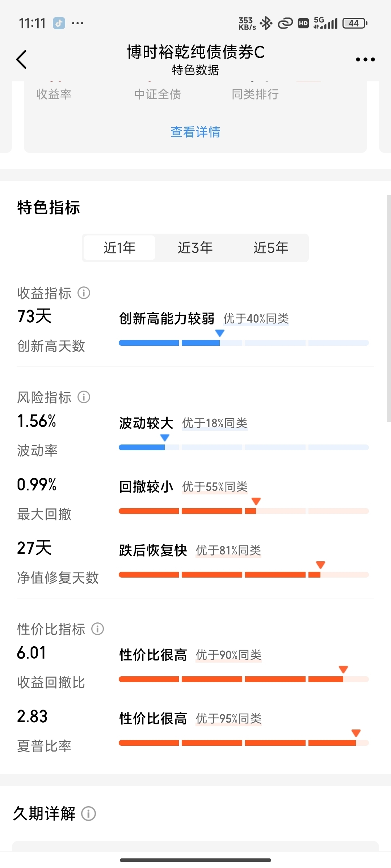Open the 查看详情 link
Screen dimensions: 391x868
(x=195, y=132)
